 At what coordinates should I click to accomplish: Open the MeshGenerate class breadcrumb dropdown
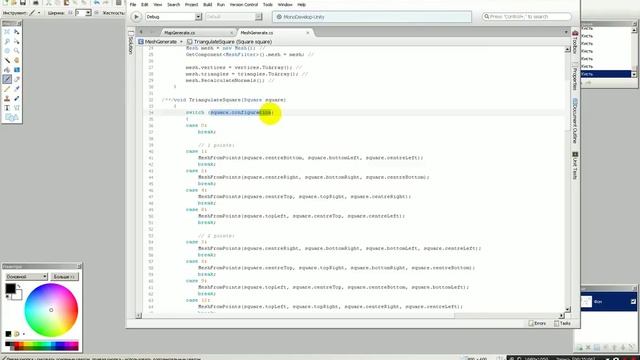160,42
